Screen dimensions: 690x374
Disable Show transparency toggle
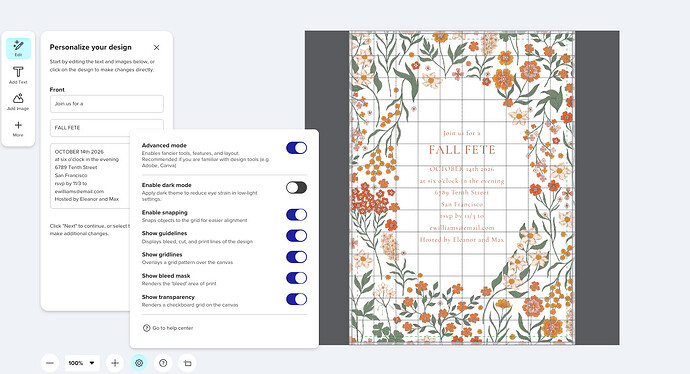pyautogui.click(x=296, y=299)
